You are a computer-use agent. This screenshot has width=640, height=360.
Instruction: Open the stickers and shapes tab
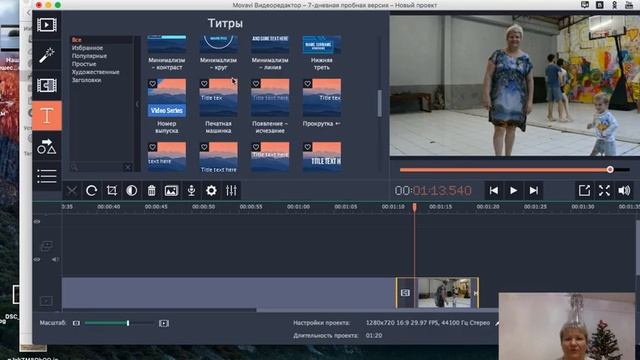[x=47, y=147]
